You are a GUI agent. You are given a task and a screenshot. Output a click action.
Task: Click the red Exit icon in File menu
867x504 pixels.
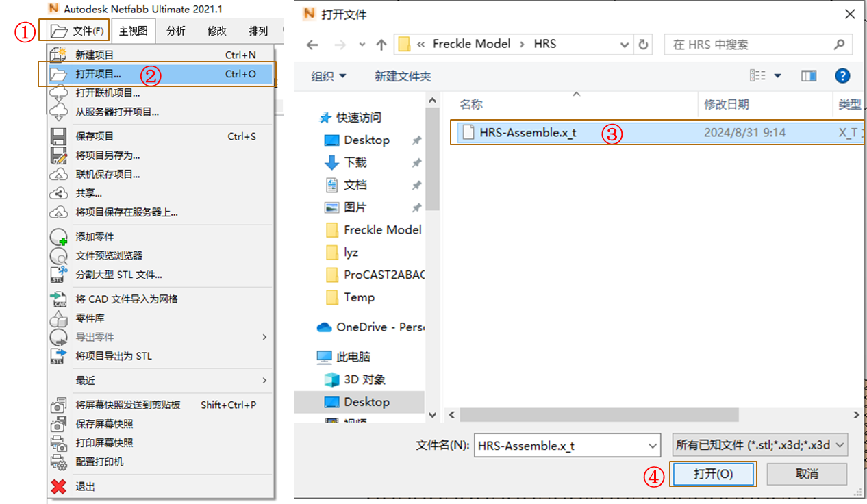click(58, 486)
